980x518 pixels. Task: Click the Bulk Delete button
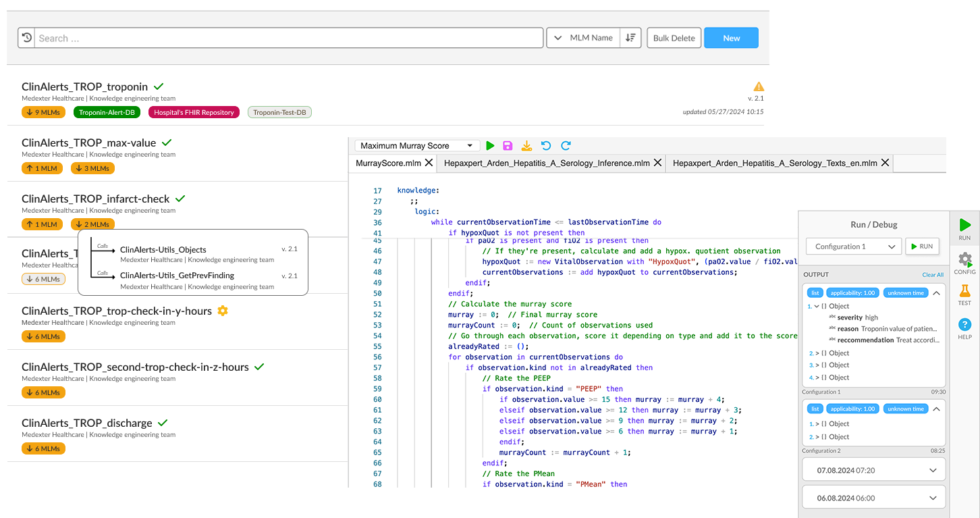pyautogui.click(x=674, y=38)
